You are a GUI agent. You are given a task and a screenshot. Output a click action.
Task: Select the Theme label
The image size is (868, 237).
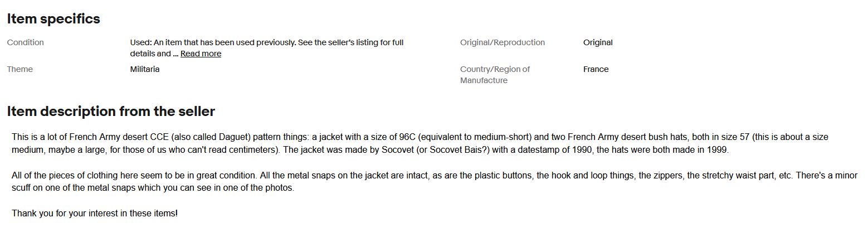pyautogui.click(x=20, y=69)
